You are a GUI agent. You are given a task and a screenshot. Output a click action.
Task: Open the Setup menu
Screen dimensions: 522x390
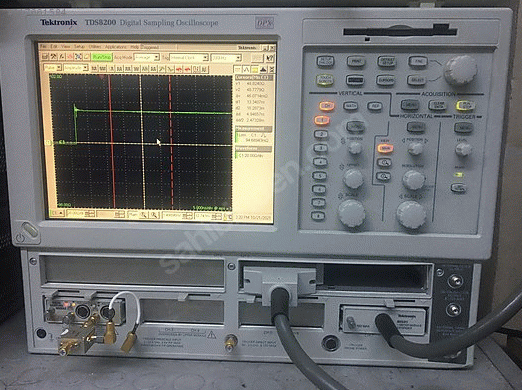click(79, 47)
